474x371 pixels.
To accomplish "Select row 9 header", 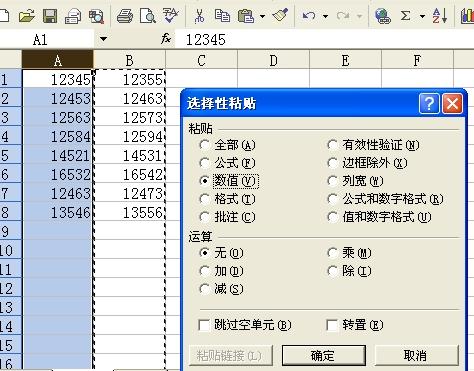I will [10, 230].
